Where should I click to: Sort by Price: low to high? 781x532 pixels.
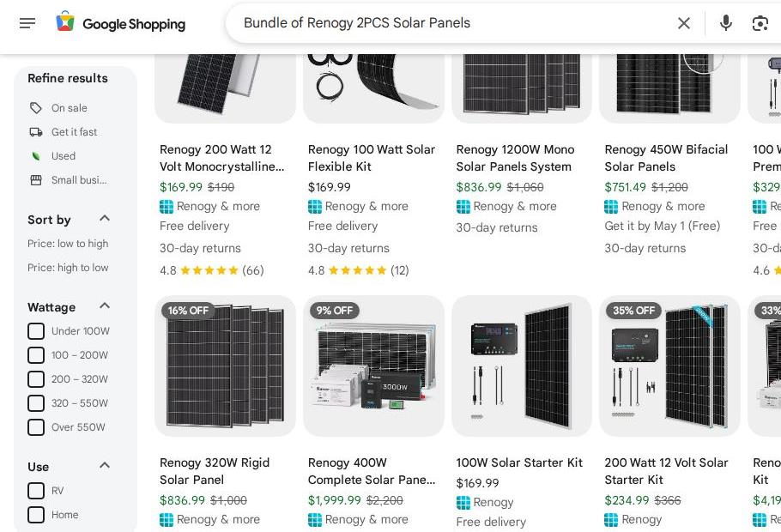[x=68, y=244]
